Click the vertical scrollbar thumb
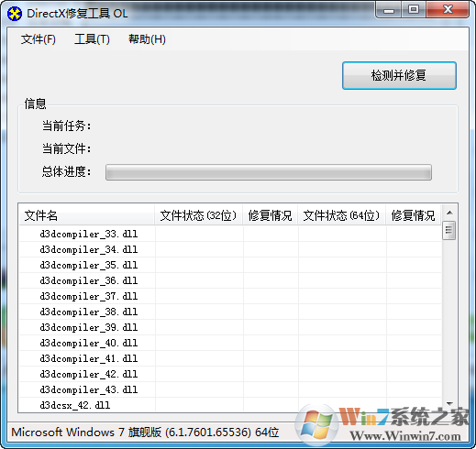 449,230
